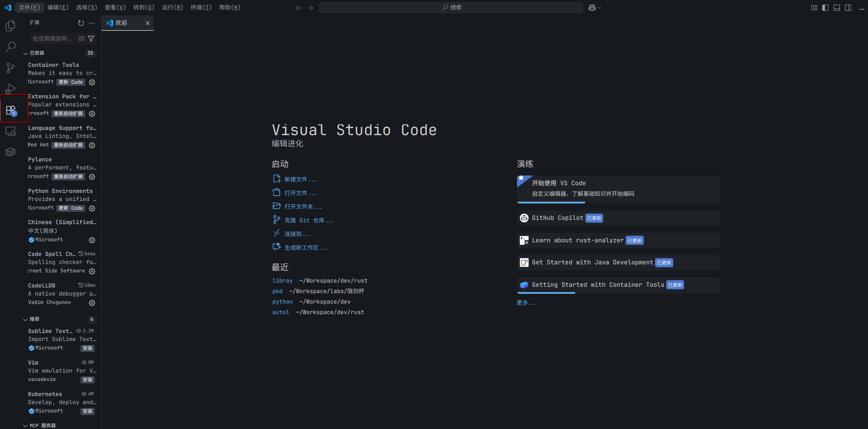Click the extension marketplace search field
The height and width of the screenshot is (429, 868).
point(53,39)
